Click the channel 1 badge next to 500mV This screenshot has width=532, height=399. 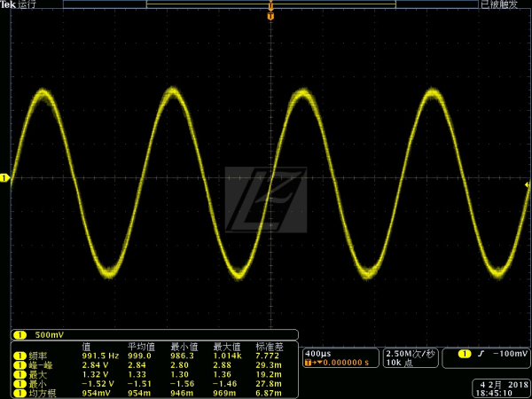point(20,335)
